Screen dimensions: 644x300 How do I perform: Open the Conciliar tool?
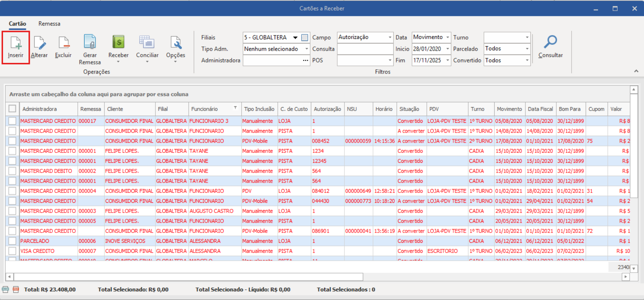click(147, 43)
